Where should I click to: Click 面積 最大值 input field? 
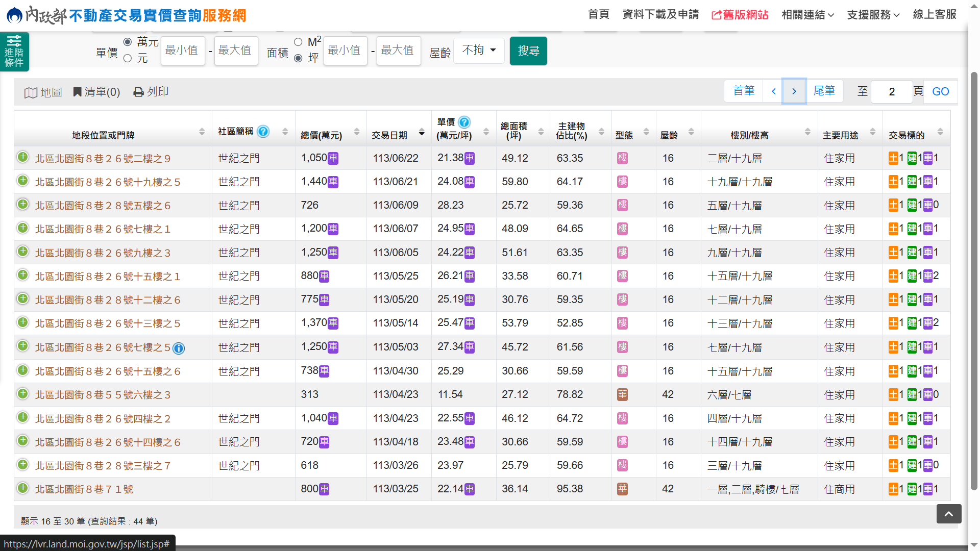coord(399,51)
